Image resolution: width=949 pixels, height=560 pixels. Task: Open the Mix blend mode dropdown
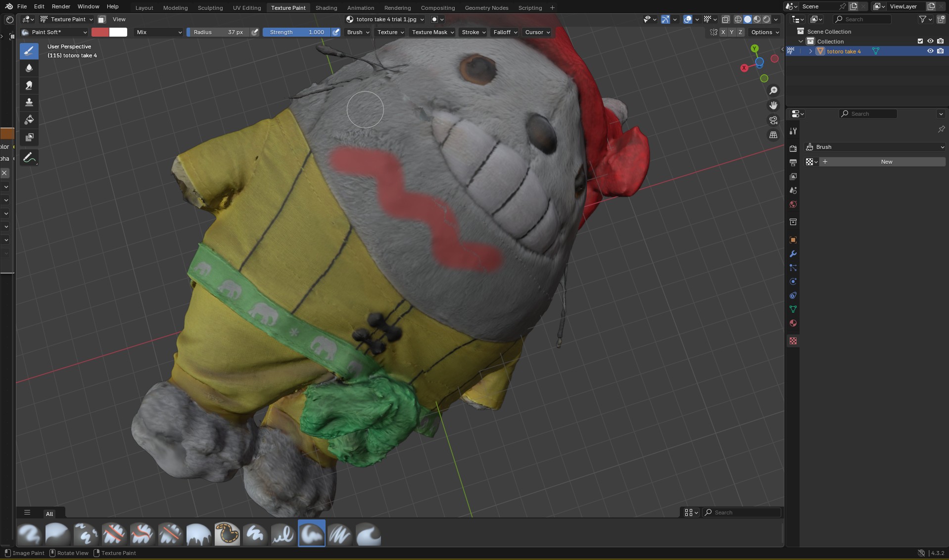[159, 32]
